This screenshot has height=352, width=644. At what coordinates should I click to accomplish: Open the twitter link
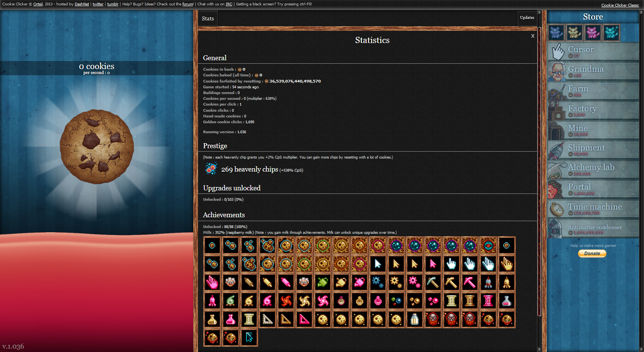point(98,4)
